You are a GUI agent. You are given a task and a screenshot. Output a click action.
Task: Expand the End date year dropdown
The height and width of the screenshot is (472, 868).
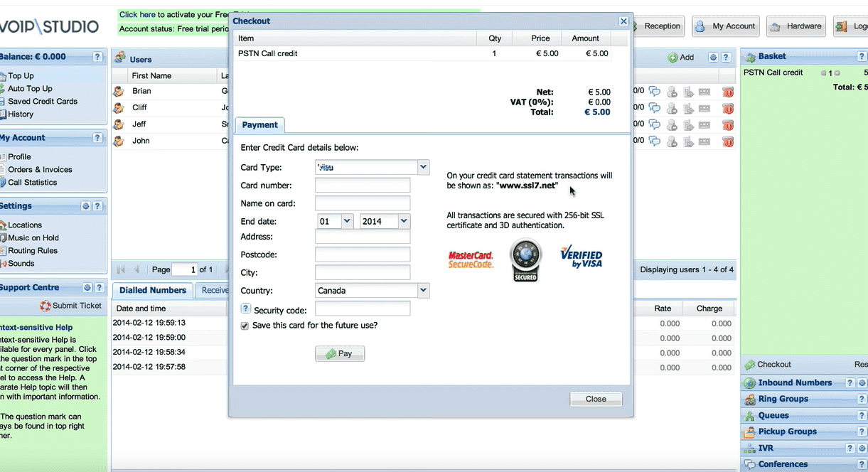tap(404, 221)
